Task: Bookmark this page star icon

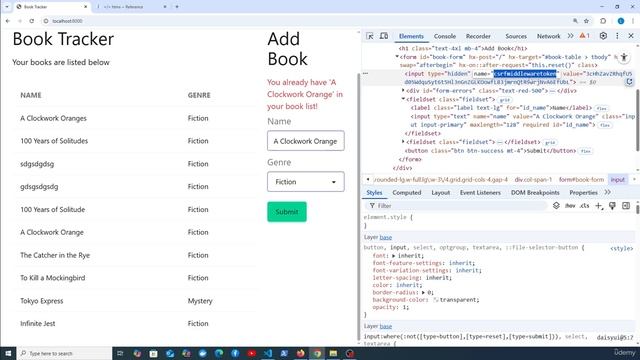Action: [x=587, y=21]
